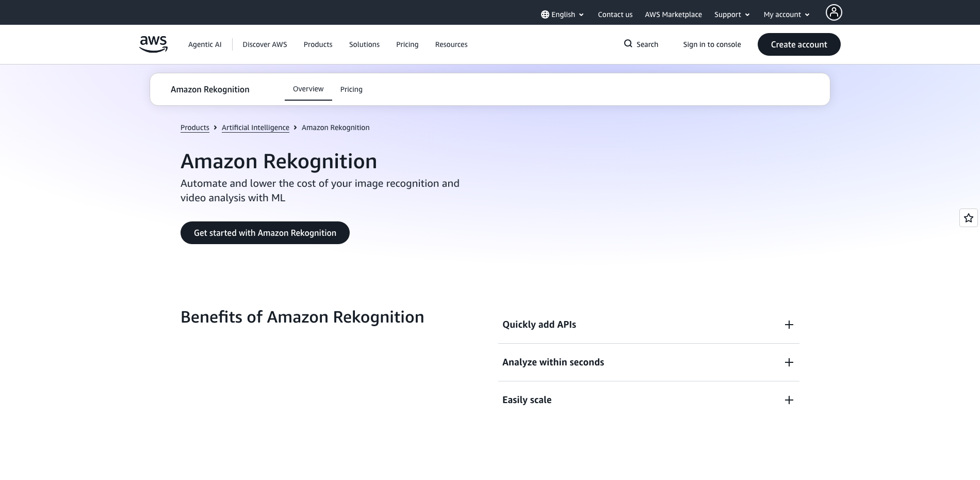Open the Support dropdown menu
The width and height of the screenshot is (980, 480).
(x=732, y=14)
